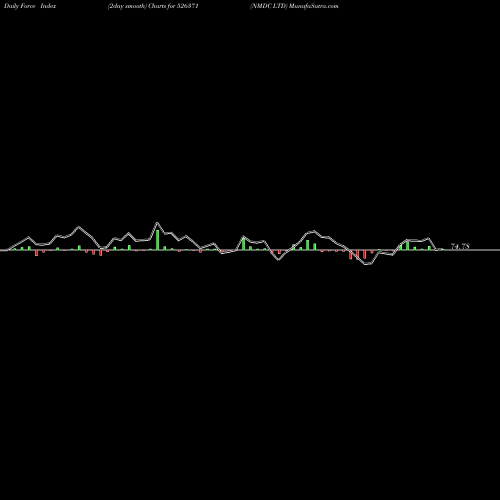Click the '(NMDC LTD) MunafaSutra.com' label
This screenshot has width=500, height=500.
coord(294,6)
